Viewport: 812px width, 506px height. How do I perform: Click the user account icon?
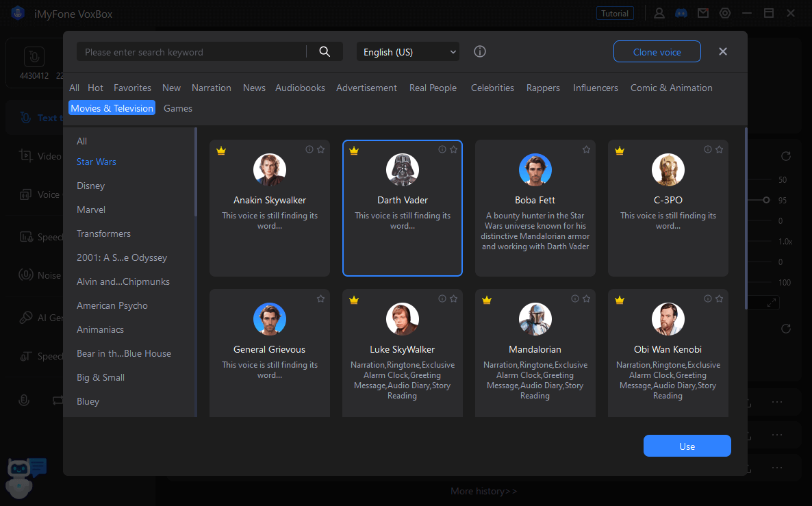pos(659,13)
